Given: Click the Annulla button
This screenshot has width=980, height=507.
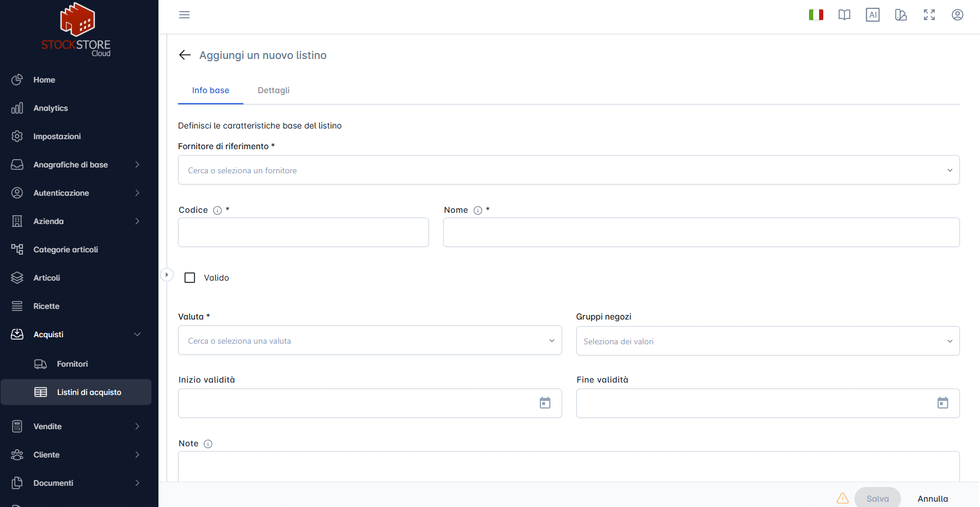Looking at the screenshot, I should [933, 499].
